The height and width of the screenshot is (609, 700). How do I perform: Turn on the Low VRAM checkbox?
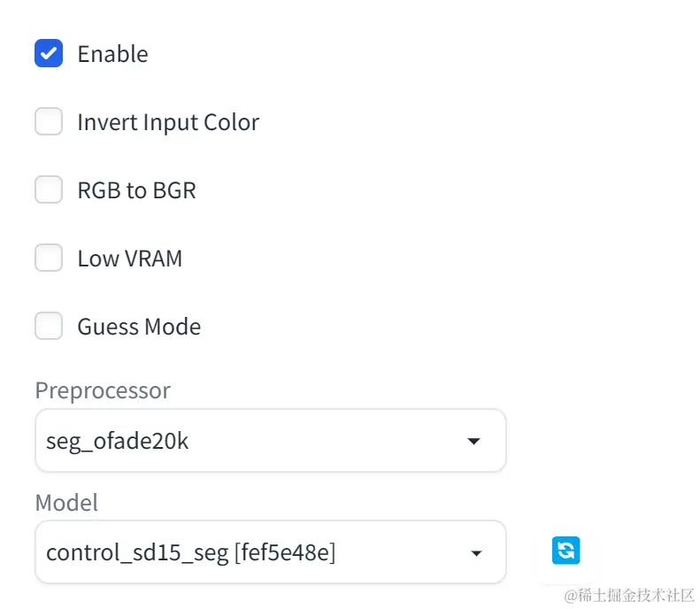coord(49,258)
